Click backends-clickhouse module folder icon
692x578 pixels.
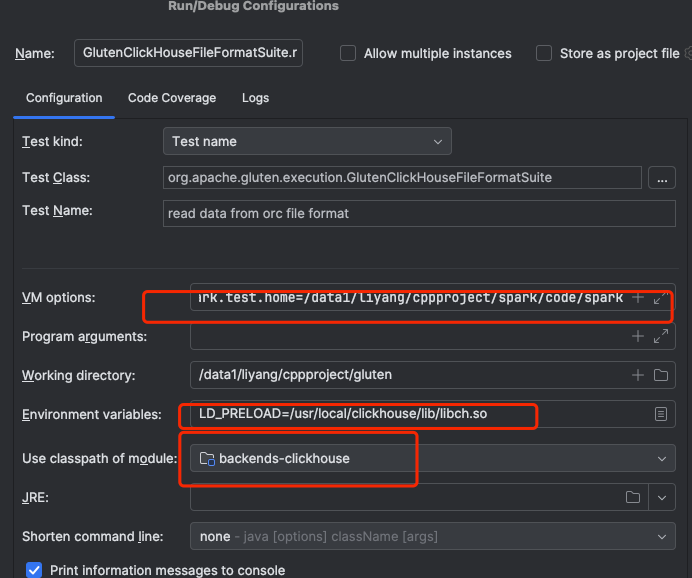click(x=207, y=458)
